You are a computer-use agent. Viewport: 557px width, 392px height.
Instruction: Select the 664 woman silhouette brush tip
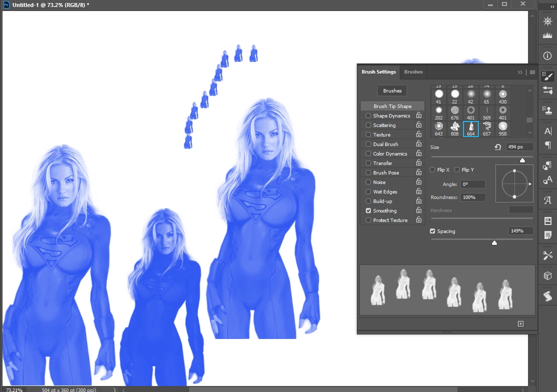[x=471, y=129]
